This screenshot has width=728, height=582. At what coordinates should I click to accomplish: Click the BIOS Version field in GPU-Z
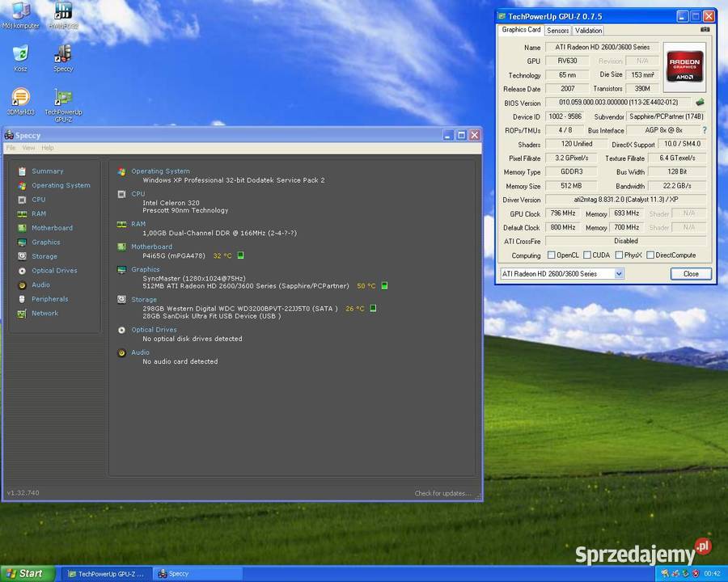point(619,102)
